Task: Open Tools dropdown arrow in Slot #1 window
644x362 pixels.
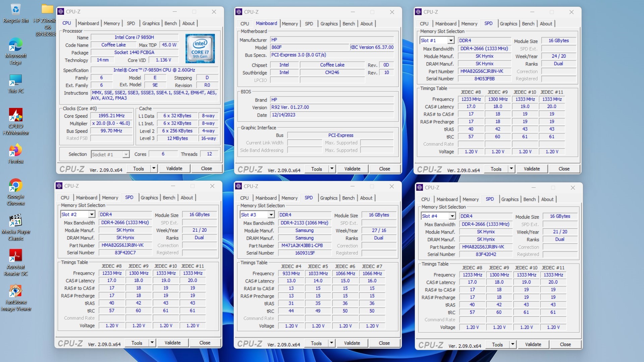Action: pyautogui.click(x=511, y=169)
